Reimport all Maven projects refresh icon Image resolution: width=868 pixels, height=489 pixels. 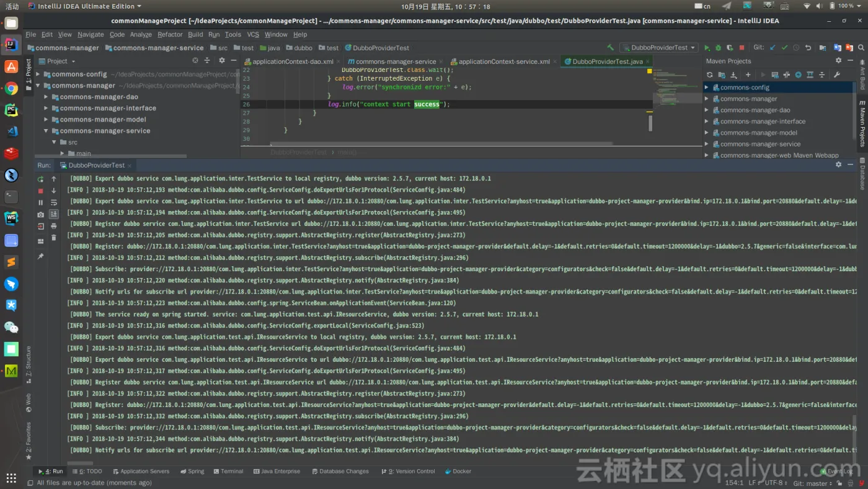click(x=710, y=74)
